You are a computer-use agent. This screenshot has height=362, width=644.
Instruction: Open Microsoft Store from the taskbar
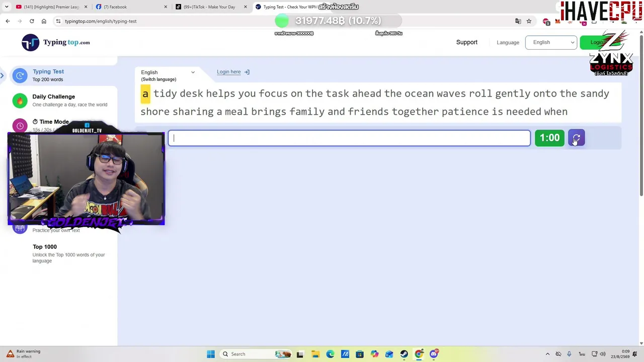360,354
